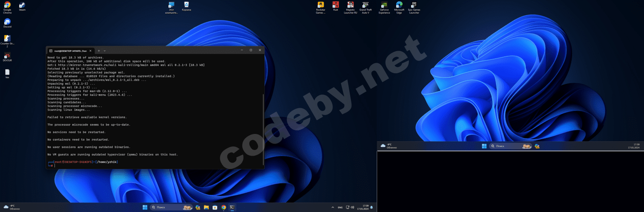Open network status in system tray
The height and width of the screenshot is (212, 644).
(347, 207)
